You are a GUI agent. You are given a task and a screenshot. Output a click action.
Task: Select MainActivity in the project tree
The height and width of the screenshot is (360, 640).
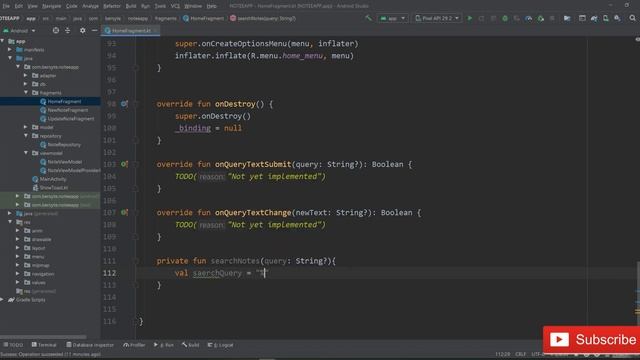coord(53,179)
